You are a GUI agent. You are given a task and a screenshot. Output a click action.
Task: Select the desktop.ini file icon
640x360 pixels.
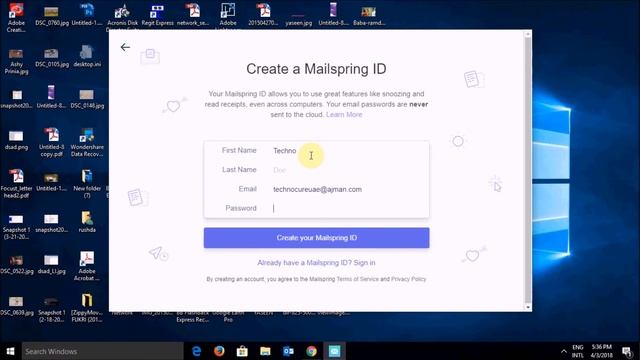coord(87,56)
